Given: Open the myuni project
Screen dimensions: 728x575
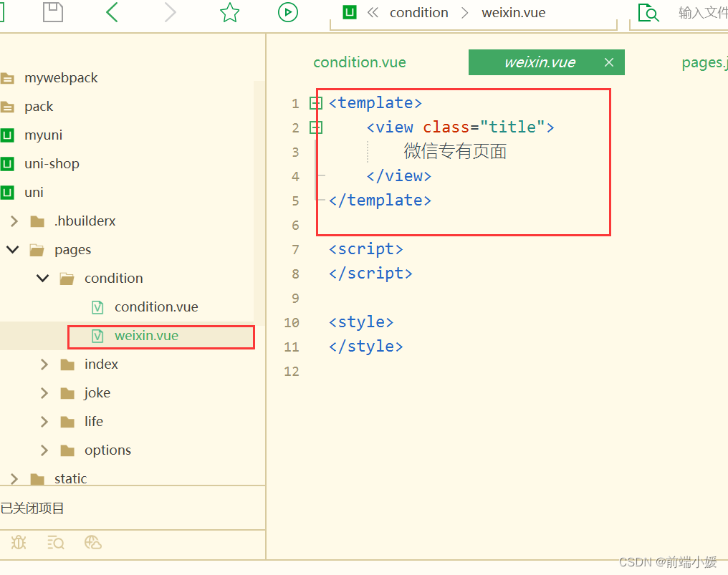Looking at the screenshot, I should coord(43,135).
